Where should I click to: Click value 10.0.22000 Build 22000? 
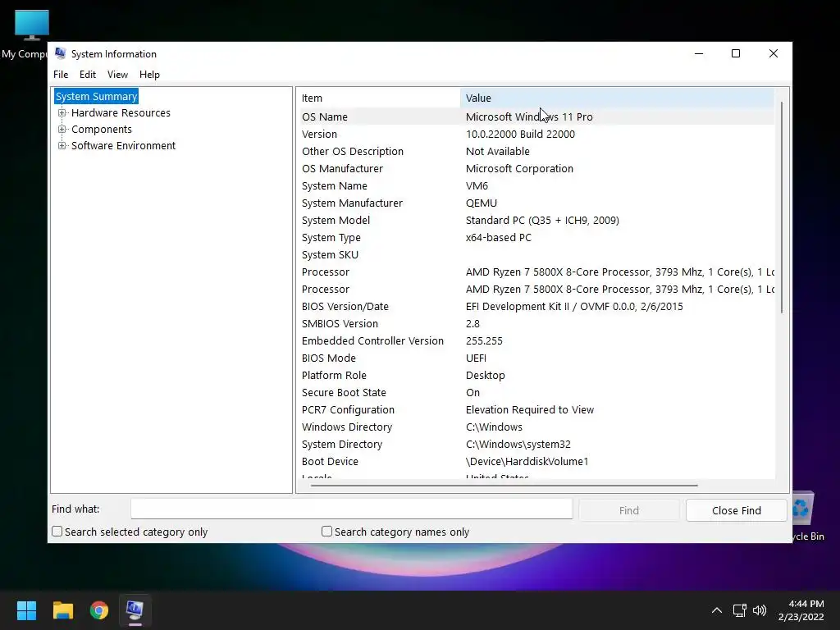(x=520, y=134)
